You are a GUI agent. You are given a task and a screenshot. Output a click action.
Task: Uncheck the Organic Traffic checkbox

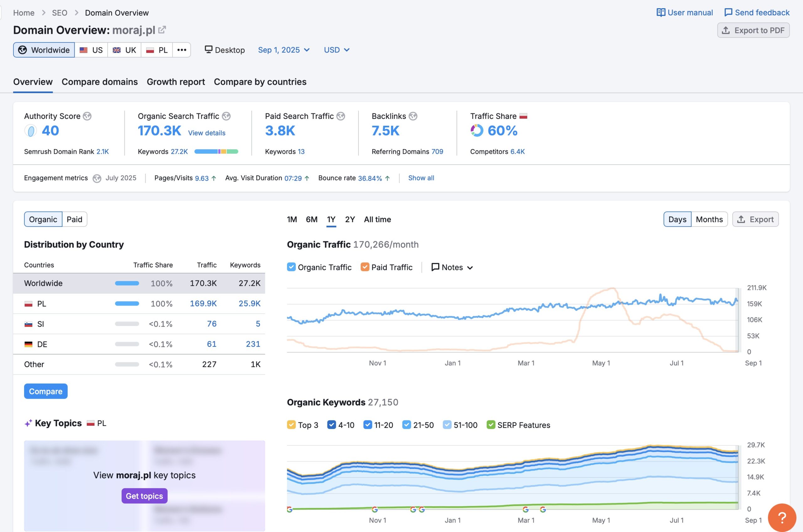(291, 267)
